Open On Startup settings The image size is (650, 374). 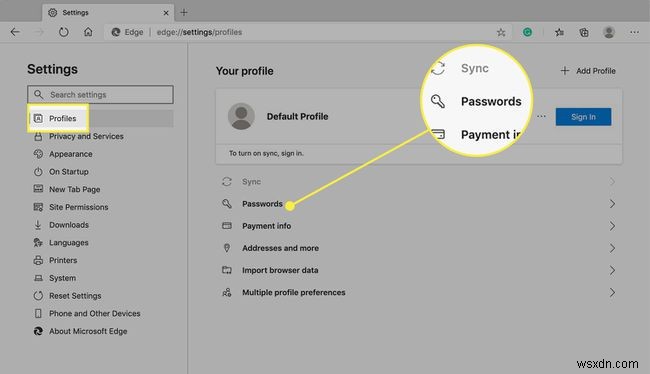(x=69, y=172)
